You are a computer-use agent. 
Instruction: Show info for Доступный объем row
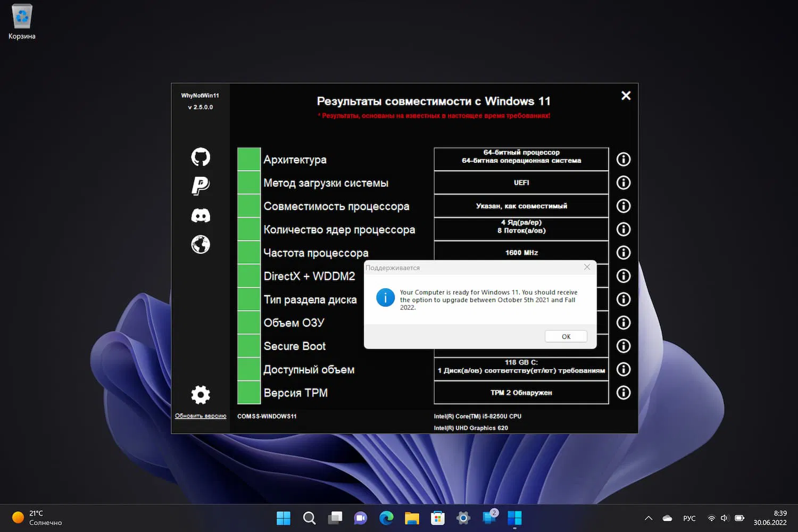(x=623, y=369)
